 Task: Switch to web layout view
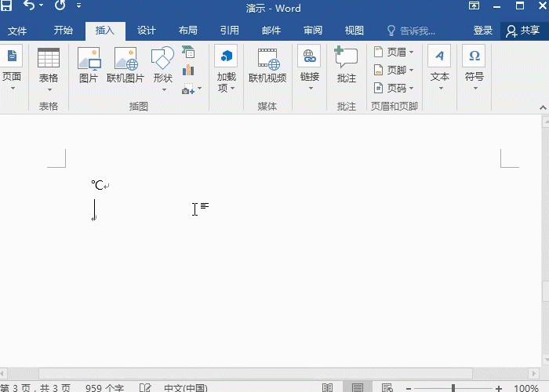pos(387,388)
